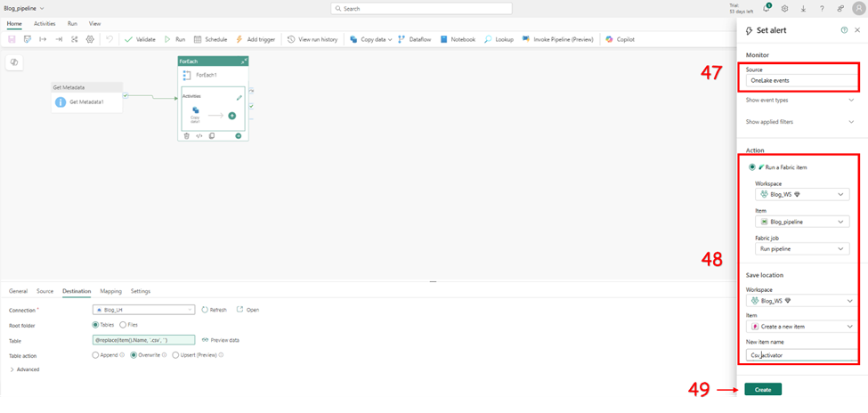Open View run history
Image resolution: width=868 pixels, height=413 pixels.
point(312,39)
